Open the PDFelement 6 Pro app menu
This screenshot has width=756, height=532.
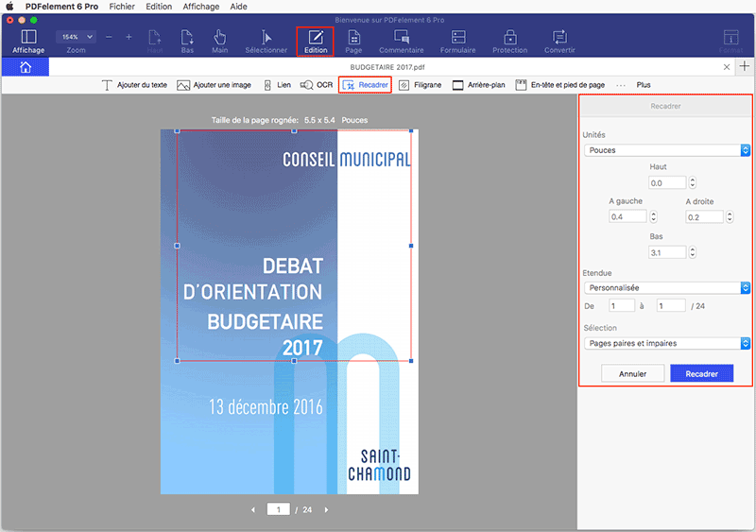61,7
